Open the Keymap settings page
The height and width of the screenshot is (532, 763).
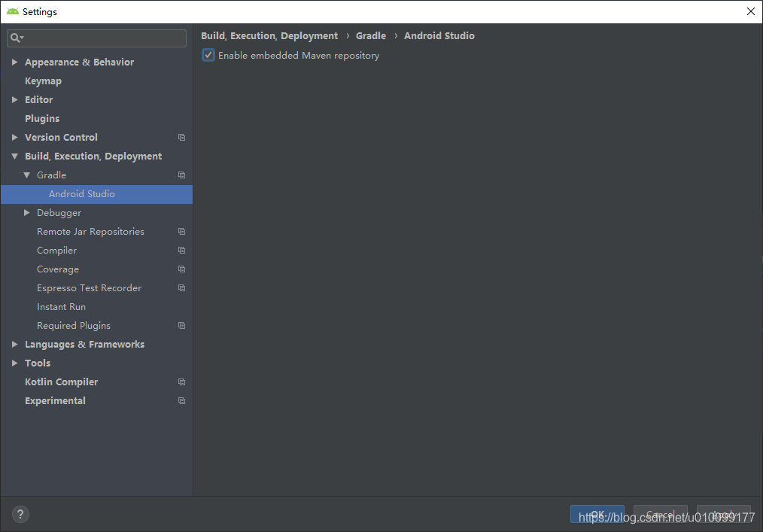(x=44, y=81)
